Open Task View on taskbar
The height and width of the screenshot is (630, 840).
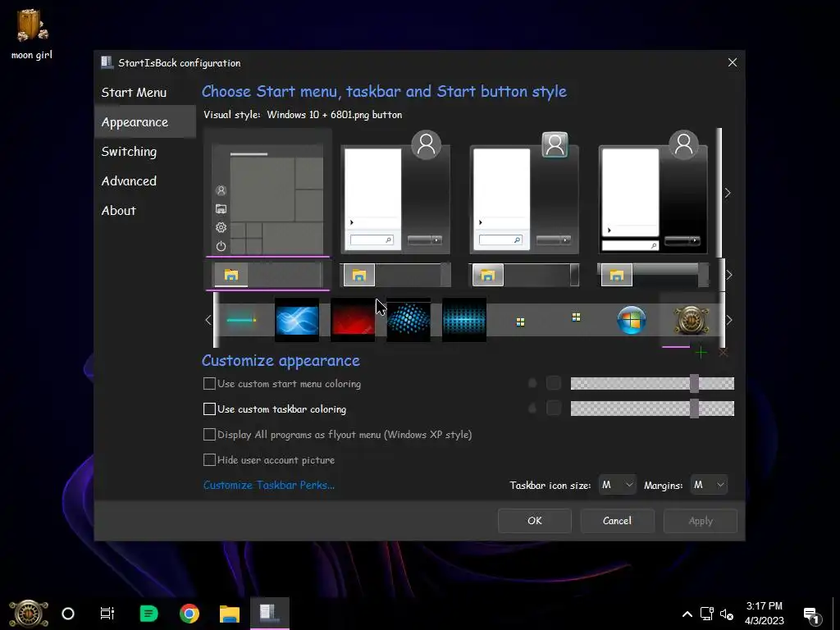[x=107, y=614]
